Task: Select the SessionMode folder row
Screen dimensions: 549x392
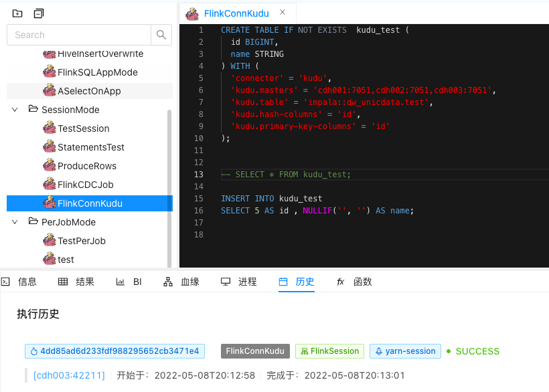Action: (70, 110)
